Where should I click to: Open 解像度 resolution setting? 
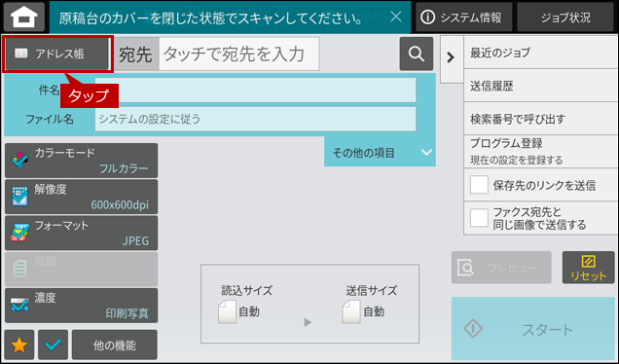click(x=82, y=197)
